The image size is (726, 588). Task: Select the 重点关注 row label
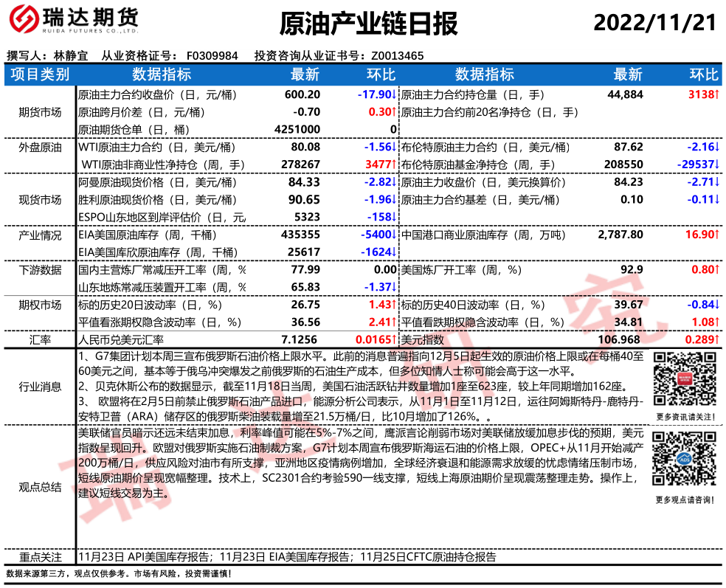point(41,557)
